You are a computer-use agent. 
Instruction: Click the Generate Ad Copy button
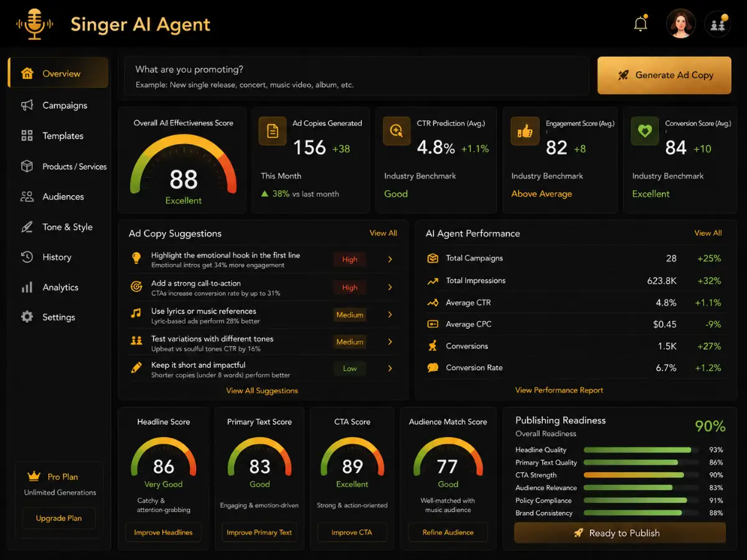tap(664, 75)
